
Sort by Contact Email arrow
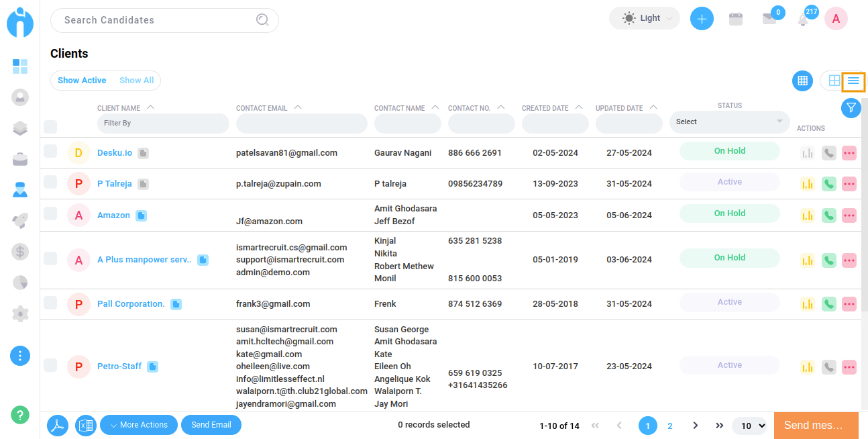coord(298,107)
